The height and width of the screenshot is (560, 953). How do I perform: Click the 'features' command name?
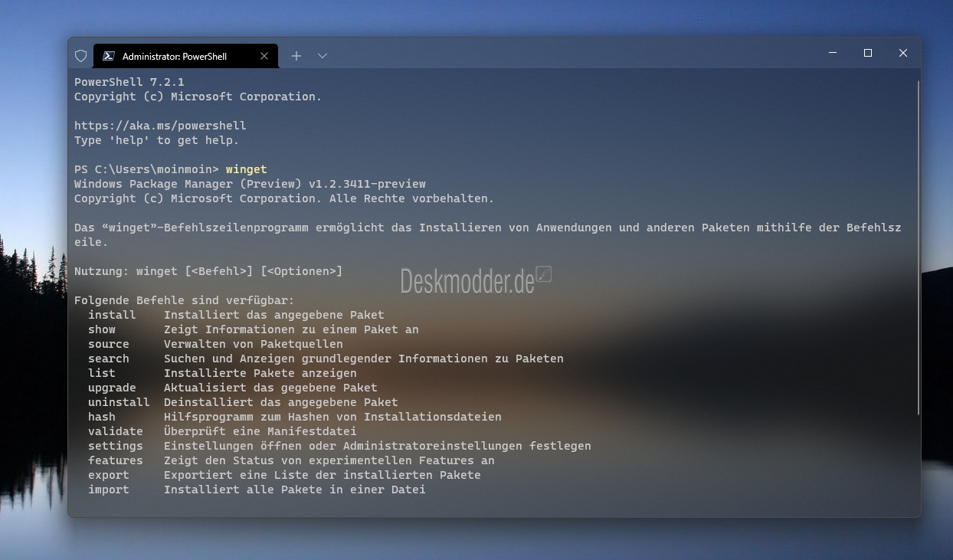click(116, 460)
